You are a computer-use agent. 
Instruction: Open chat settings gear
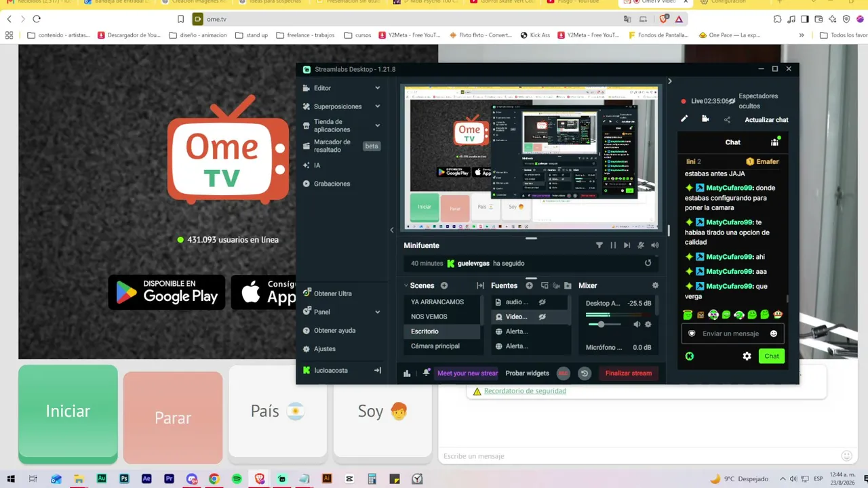pyautogui.click(x=747, y=356)
